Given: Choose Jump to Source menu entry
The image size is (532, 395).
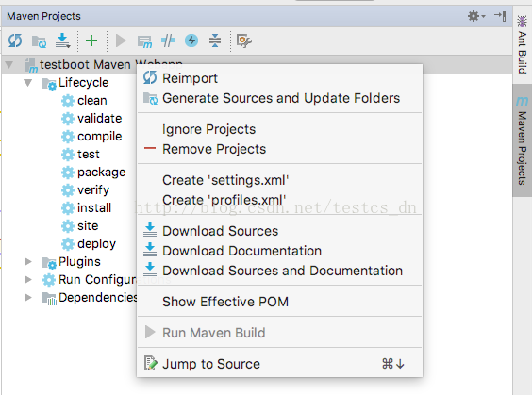Looking at the screenshot, I should 279,364.
